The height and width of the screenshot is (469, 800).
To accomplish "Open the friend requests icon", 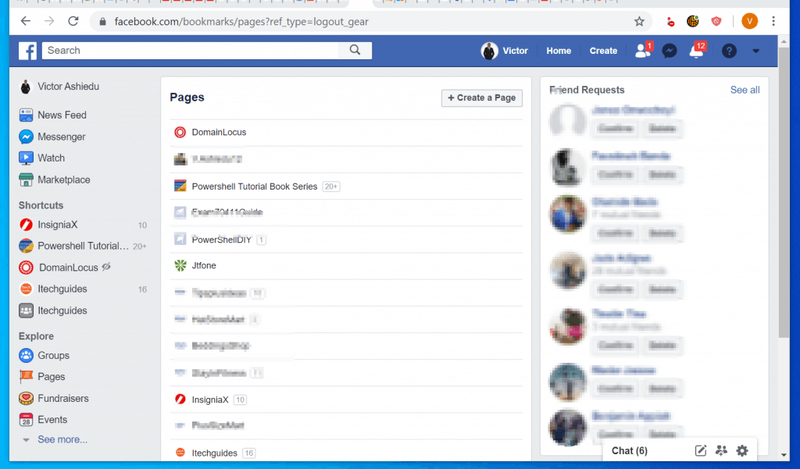I will pyautogui.click(x=642, y=51).
